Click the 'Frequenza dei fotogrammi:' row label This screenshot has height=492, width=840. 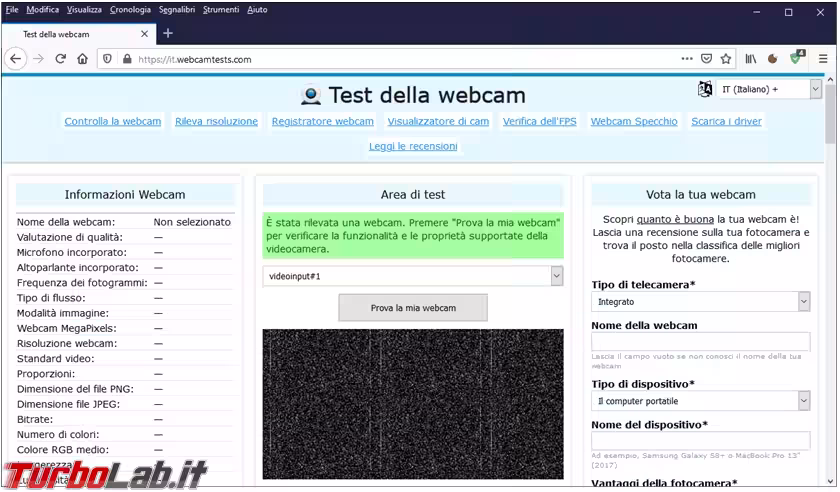[x=82, y=283]
